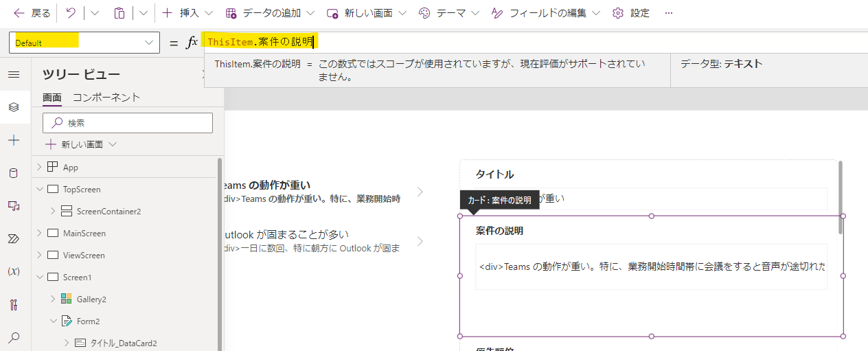
Task: Open the tree view layers icon
Action: (x=14, y=107)
